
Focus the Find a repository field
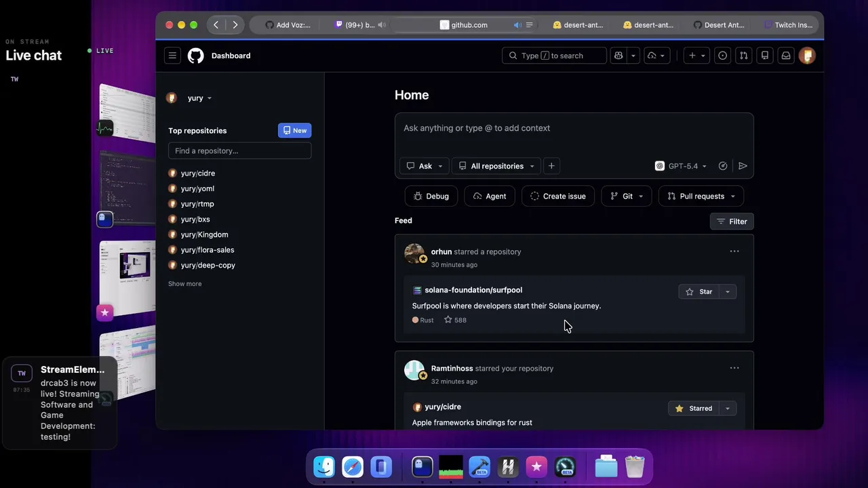click(240, 150)
